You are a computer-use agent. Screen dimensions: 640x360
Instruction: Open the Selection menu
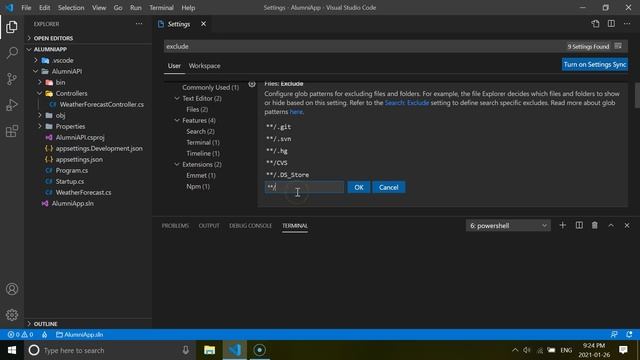71,7
